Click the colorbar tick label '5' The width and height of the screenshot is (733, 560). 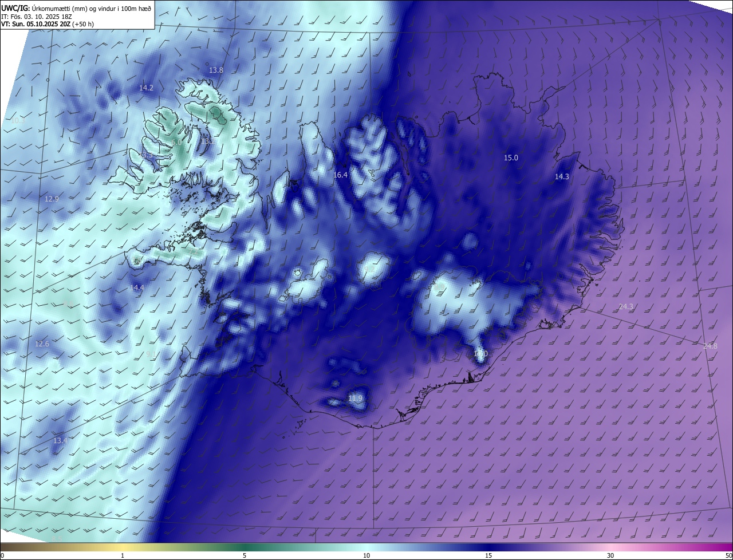click(245, 555)
